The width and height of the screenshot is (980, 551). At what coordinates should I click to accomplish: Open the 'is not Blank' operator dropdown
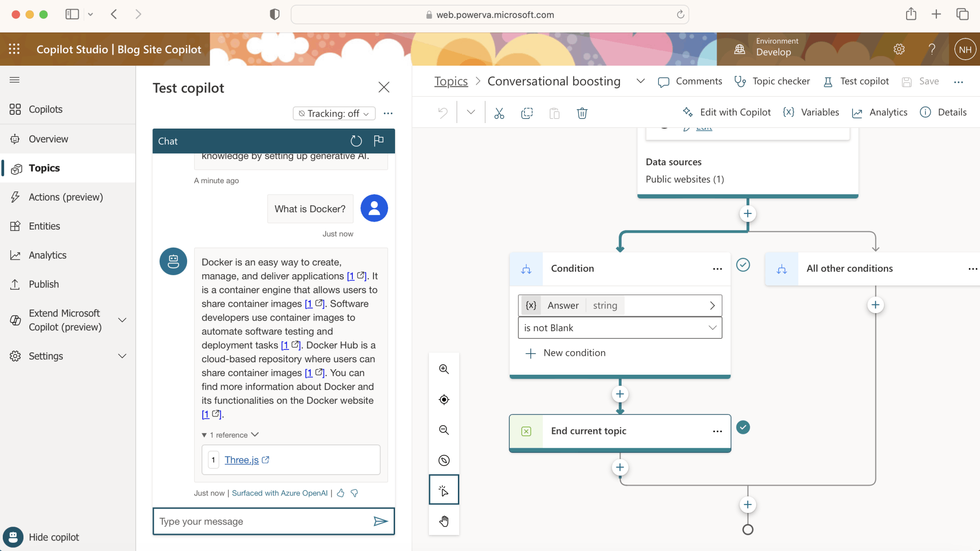point(619,328)
